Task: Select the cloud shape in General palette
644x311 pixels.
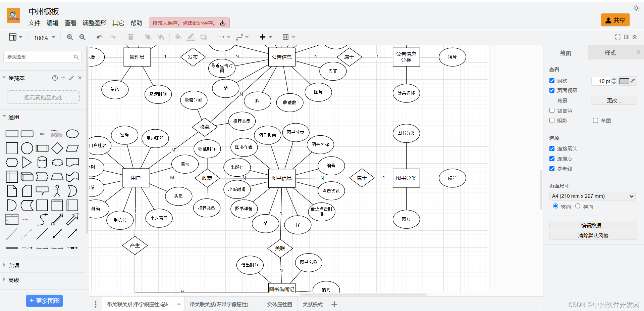Action: [x=57, y=163]
